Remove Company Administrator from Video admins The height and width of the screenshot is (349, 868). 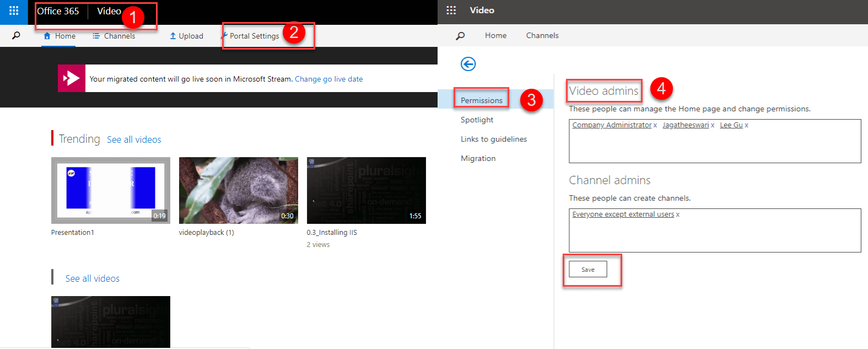tap(655, 126)
